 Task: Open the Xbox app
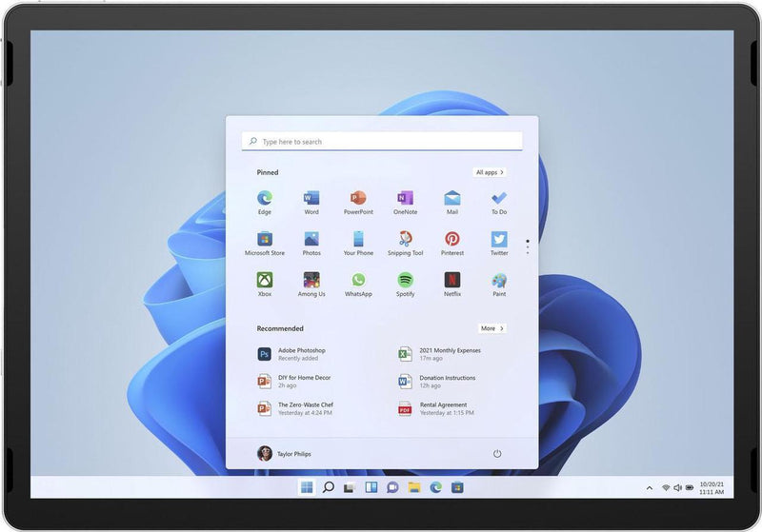(x=265, y=285)
